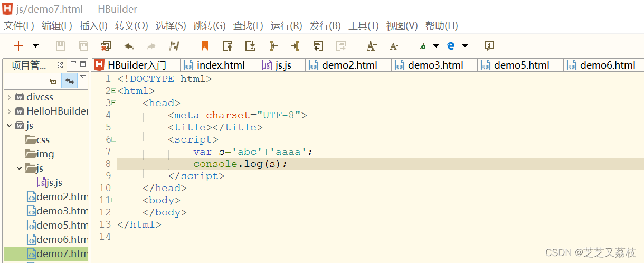Open the browser selection dropdown arrow
644x263 pixels.
465,46
